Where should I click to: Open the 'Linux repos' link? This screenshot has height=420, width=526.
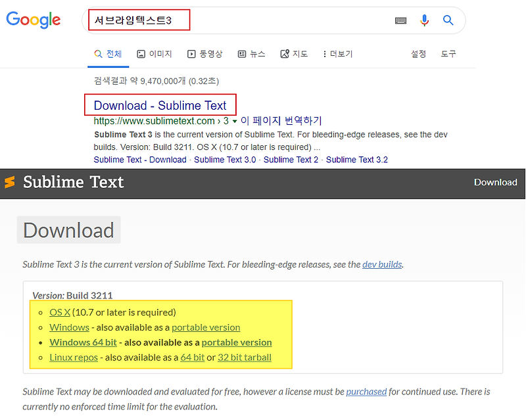[74, 358]
